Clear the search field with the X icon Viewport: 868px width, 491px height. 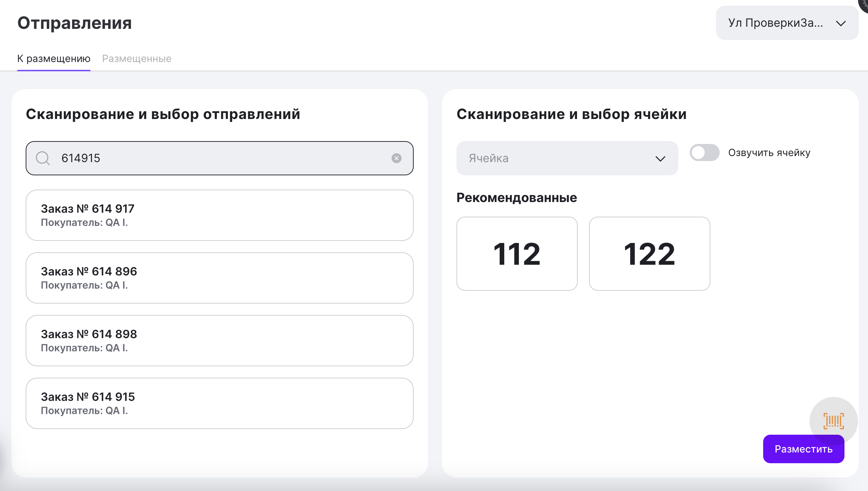(396, 158)
